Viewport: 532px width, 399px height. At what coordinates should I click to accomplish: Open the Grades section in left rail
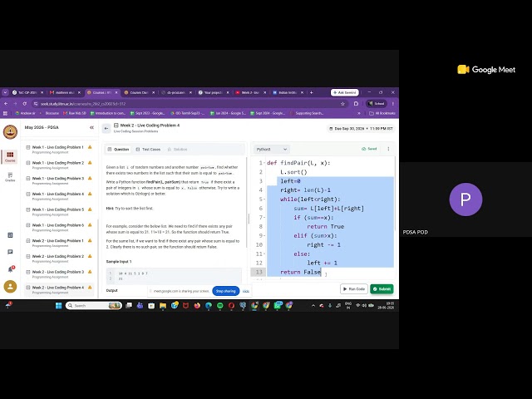point(10,177)
